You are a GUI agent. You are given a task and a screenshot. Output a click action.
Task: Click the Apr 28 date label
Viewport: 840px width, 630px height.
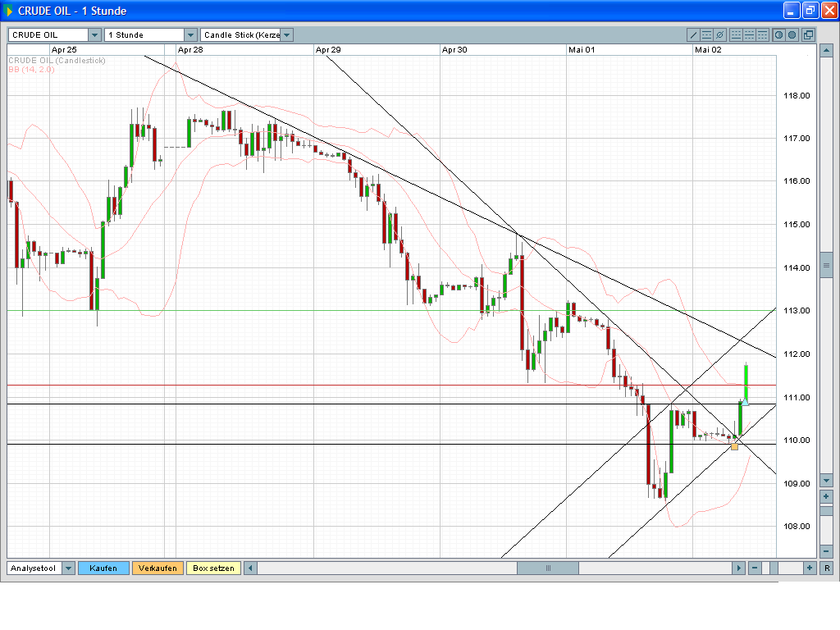coord(190,50)
